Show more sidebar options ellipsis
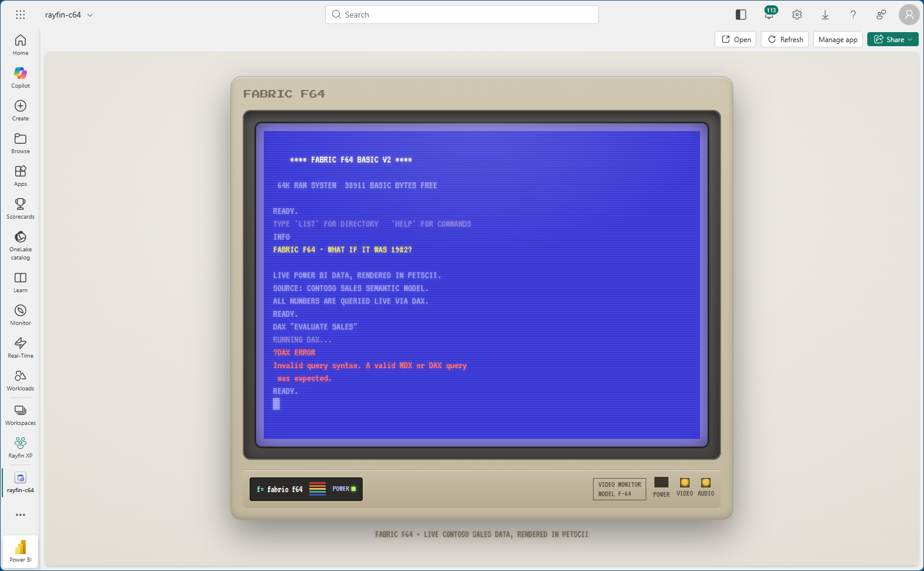This screenshot has height=571, width=924. [x=20, y=515]
